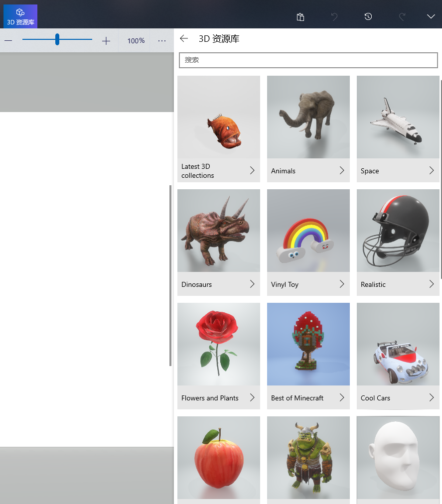Open the anglerfish thumbnail for Latest 3D collections

pos(218,117)
